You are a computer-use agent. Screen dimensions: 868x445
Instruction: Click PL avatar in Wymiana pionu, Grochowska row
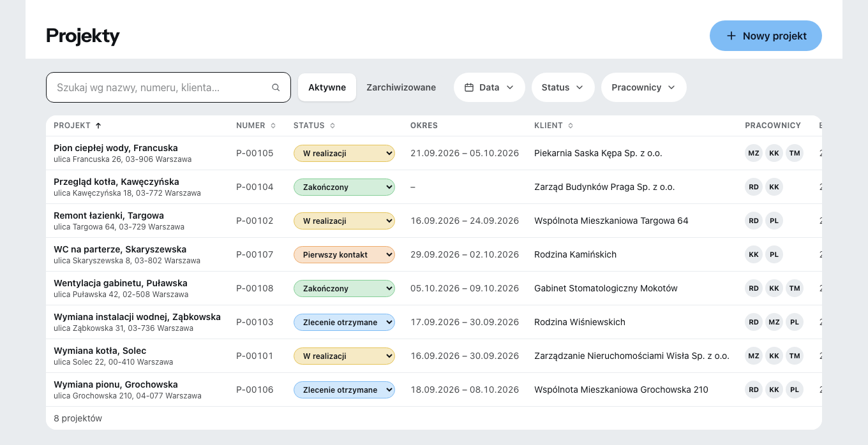coord(795,390)
